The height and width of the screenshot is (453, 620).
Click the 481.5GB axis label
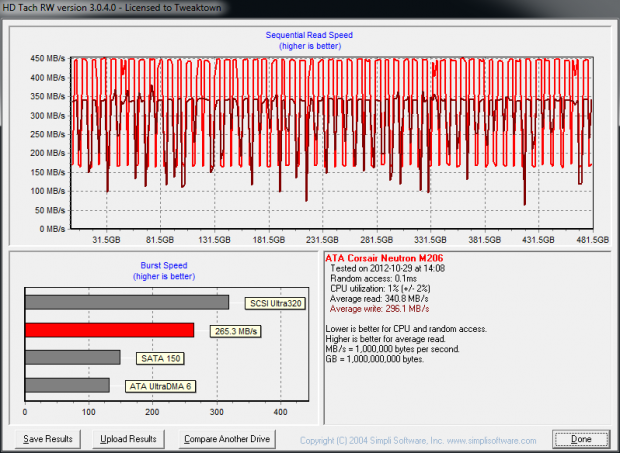(593, 240)
